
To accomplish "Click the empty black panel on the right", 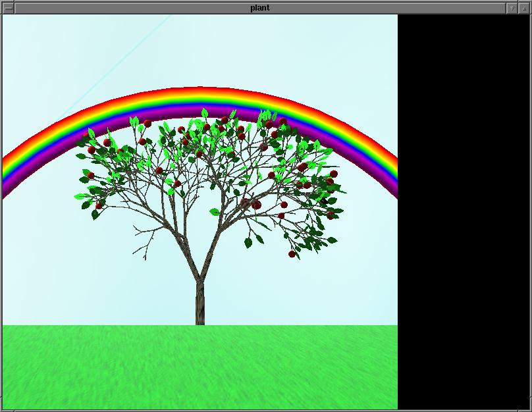I will [x=464, y=211].
